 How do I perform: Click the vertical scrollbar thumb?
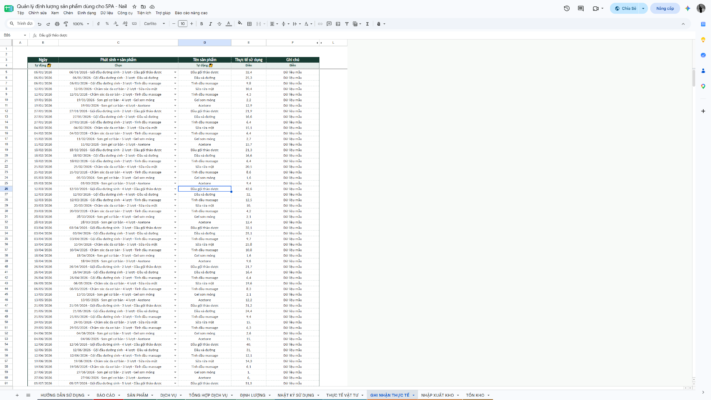pyautogui.click(x=693, y=77)
